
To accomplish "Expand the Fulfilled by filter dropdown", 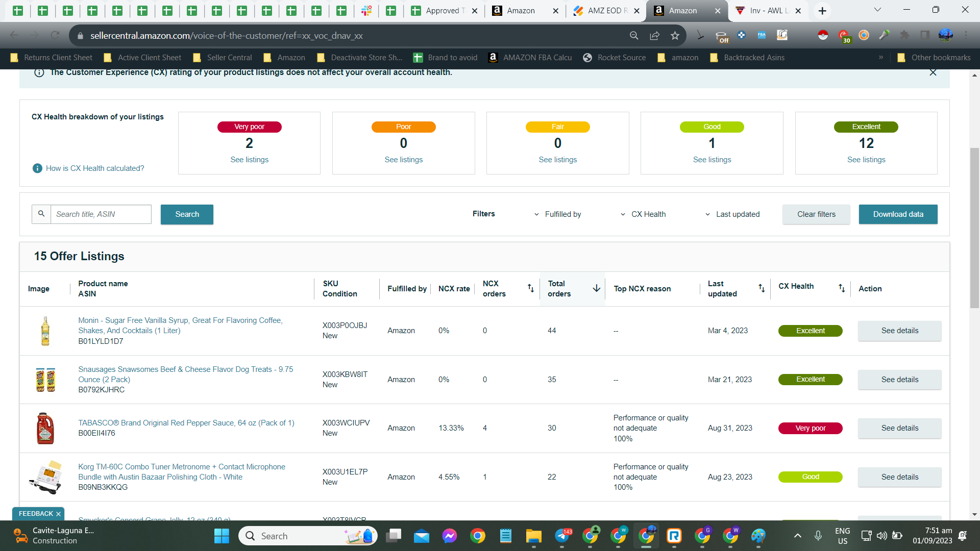I will 558,214.
